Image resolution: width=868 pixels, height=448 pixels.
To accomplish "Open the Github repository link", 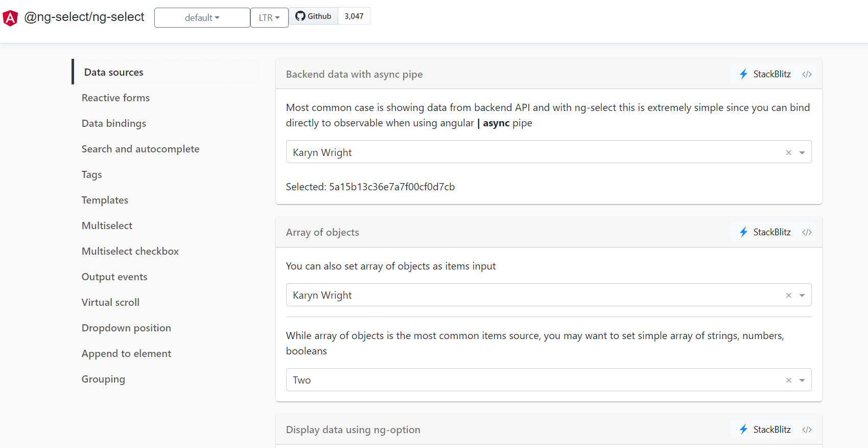I will tap(314, 16).
